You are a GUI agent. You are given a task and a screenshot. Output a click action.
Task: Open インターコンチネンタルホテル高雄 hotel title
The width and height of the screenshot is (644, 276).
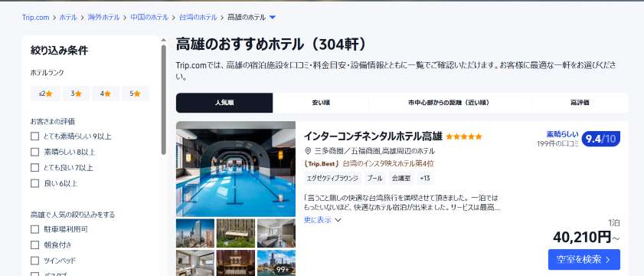[373, 136]
